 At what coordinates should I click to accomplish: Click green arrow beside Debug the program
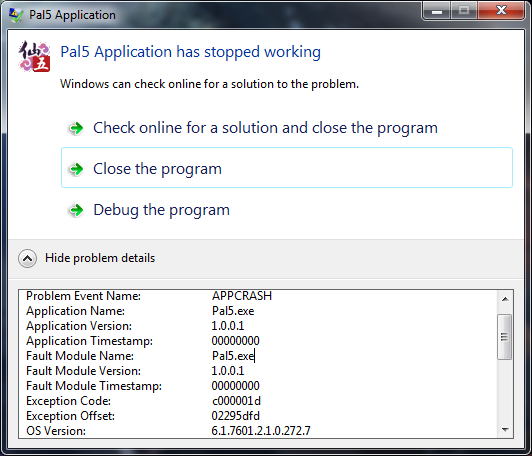[76, 210]
